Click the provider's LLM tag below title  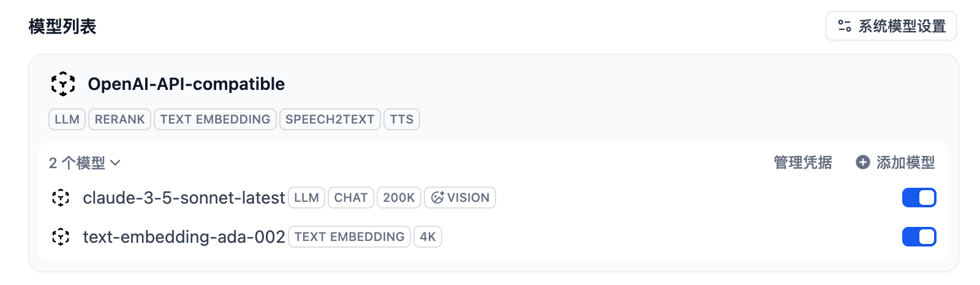click(67, 119)
